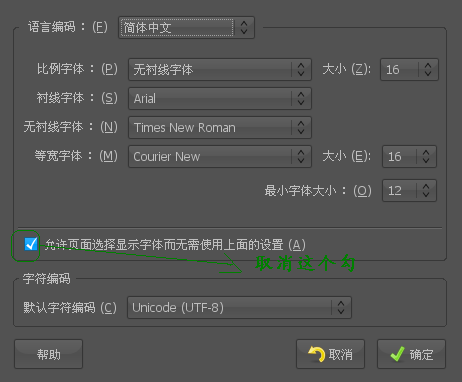The width and height of the screenshot is (462, 382).
Task: Click the 等宽字体 (M) label
Action: [76, 156]
